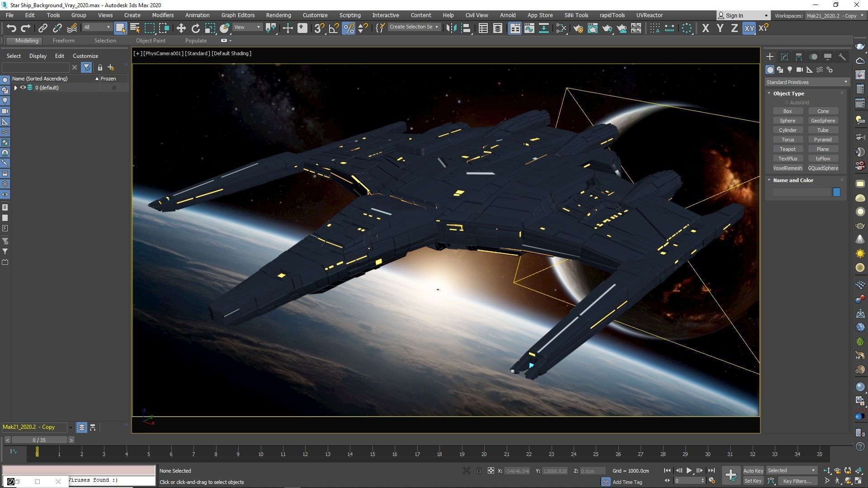The height and width of the screenshot is (488, 868).
Task: Select Helpers category icon
Action: click(809, 70)
